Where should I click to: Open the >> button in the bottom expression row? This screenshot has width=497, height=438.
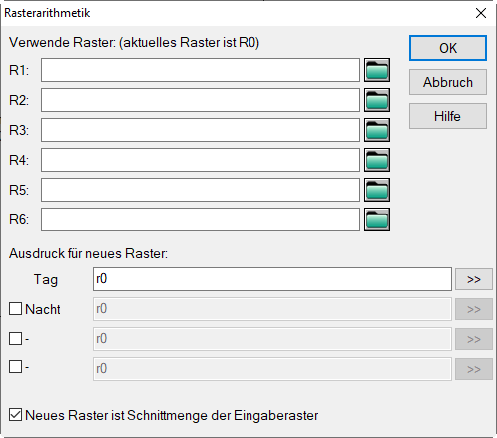474,369
